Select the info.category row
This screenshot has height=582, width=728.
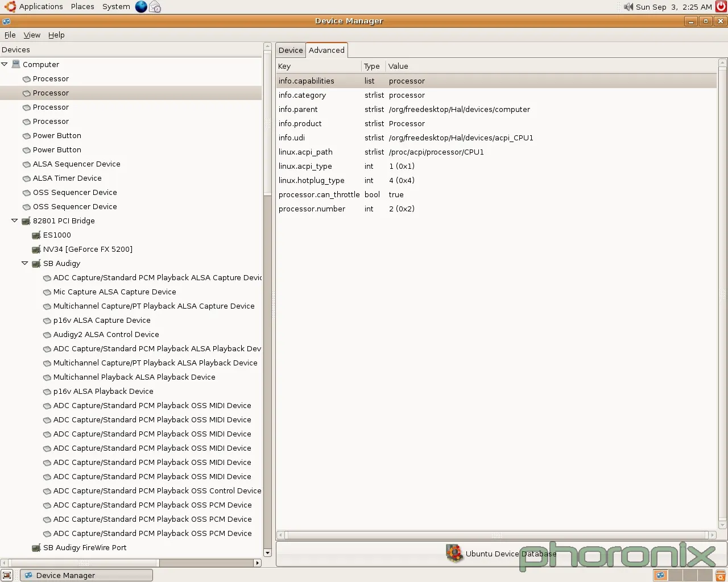[x=496, y=95]
